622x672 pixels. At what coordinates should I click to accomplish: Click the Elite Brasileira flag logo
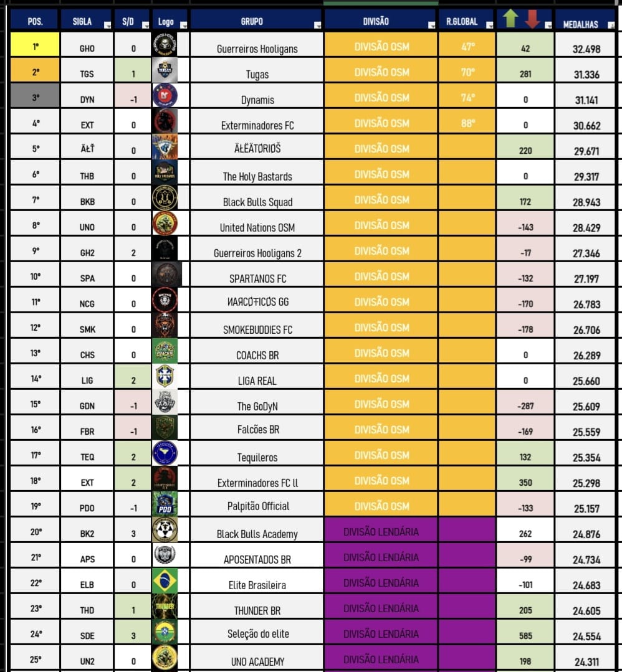pos(165,580)
